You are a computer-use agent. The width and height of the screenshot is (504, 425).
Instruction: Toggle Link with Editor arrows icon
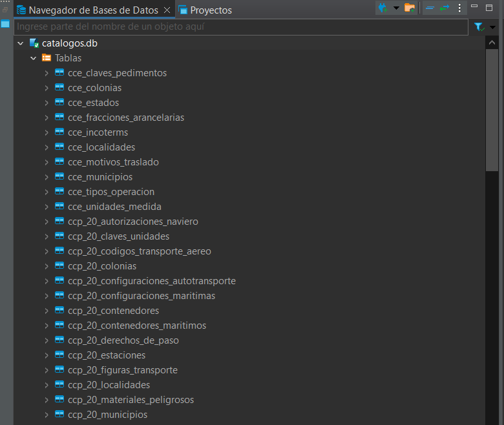tap(445, 8)
